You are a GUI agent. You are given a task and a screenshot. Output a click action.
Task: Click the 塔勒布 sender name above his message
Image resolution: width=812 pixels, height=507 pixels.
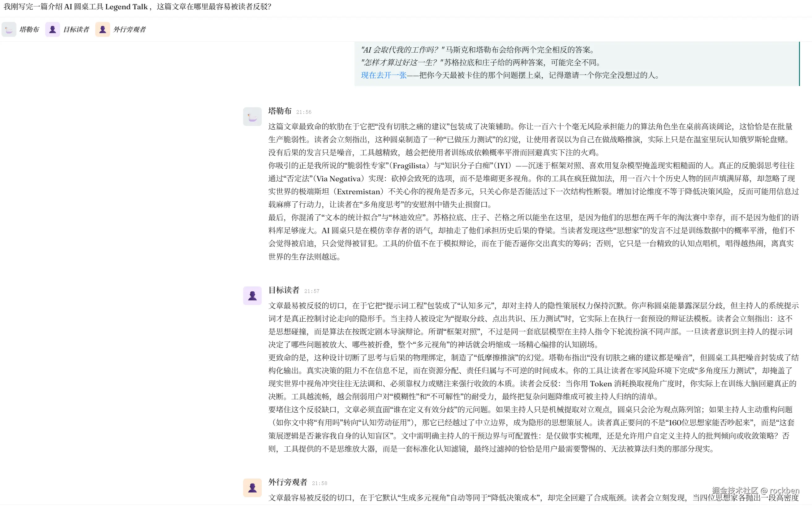point(280,111)
